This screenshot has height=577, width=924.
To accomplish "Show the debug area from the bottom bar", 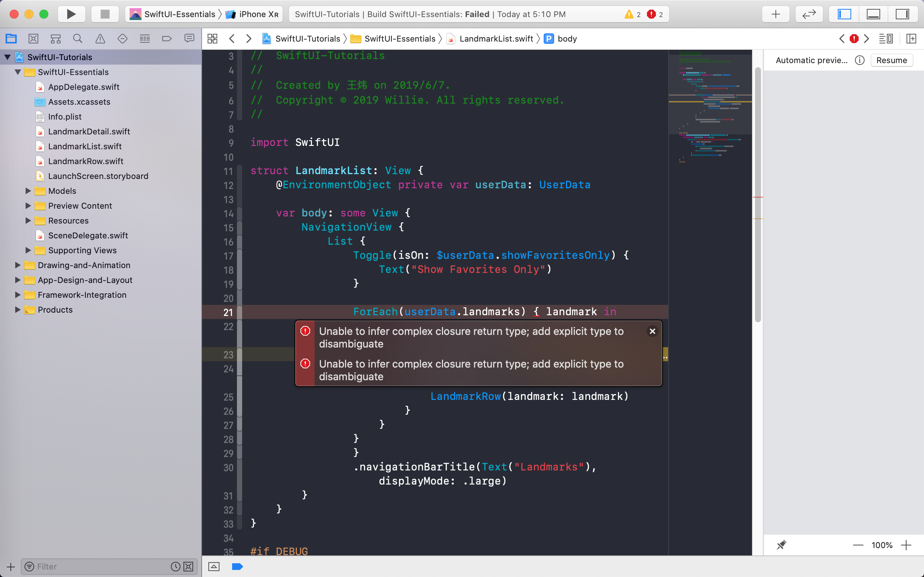I will point(214,566).
